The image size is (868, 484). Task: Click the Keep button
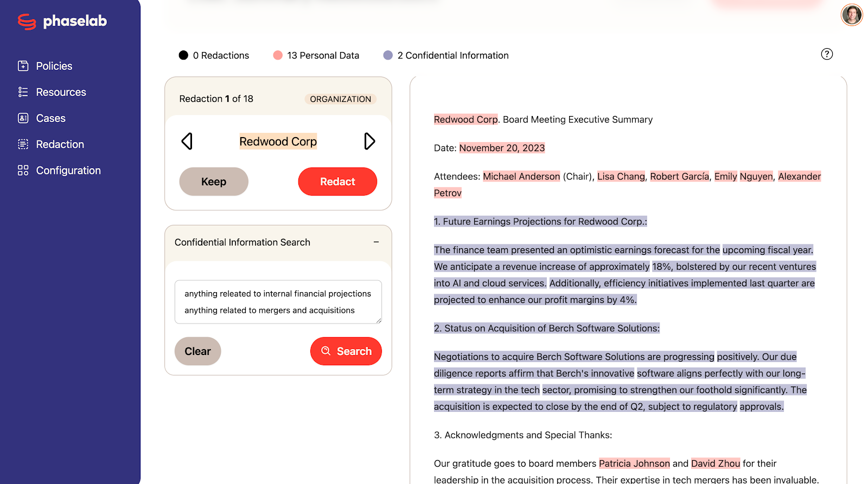(214, 182)
